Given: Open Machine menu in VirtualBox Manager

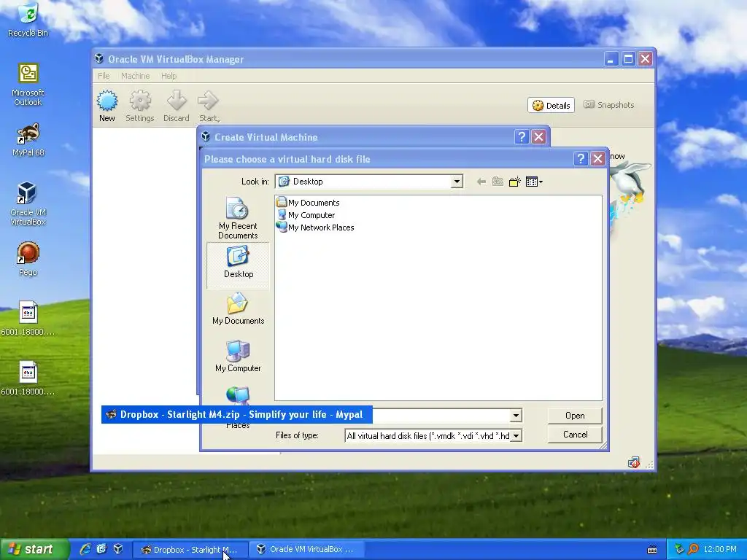Looking at the screenshot, I should click(x=135, y=76).
